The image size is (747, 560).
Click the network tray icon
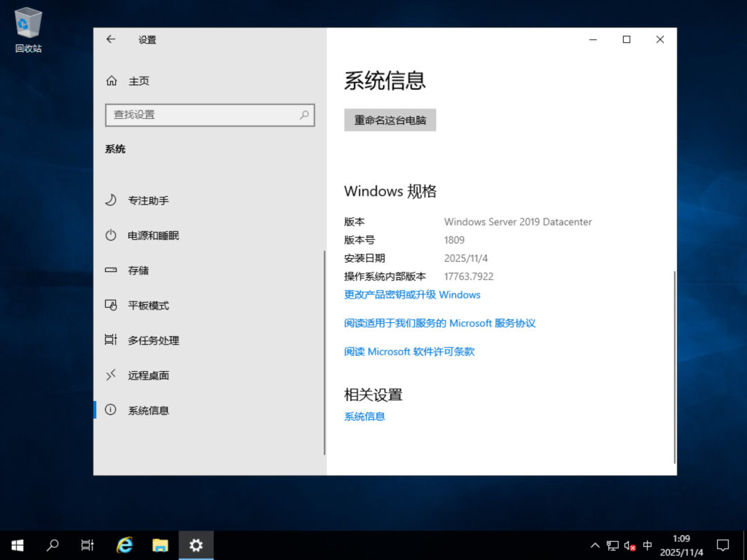[613, 545]
